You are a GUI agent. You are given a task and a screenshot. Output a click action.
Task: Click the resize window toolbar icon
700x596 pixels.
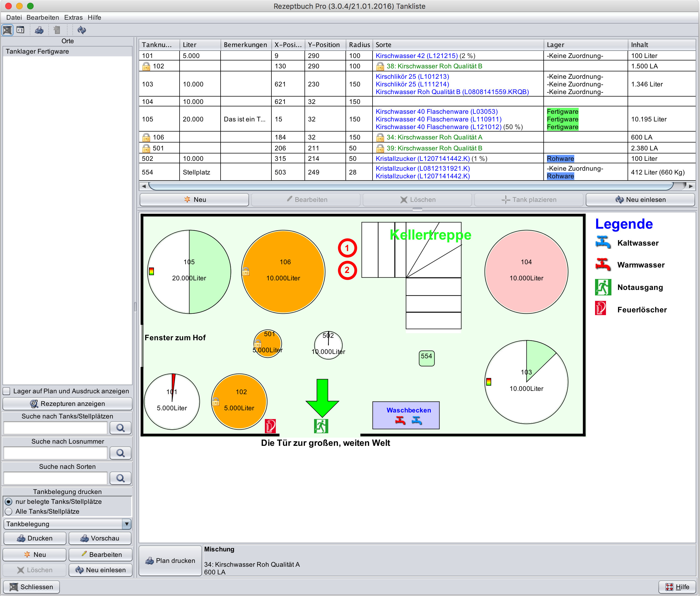pyautogui.click(x=20, y=30)
